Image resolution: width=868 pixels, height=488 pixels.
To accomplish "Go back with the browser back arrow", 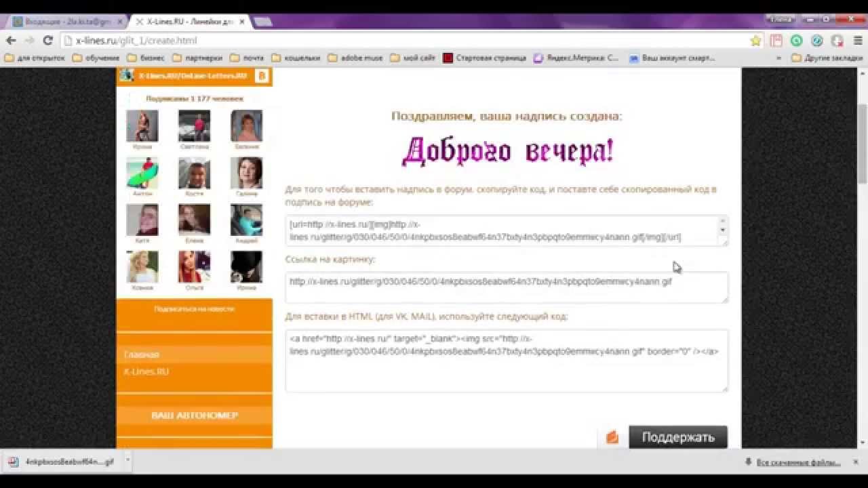I will [x=11, y=41].
